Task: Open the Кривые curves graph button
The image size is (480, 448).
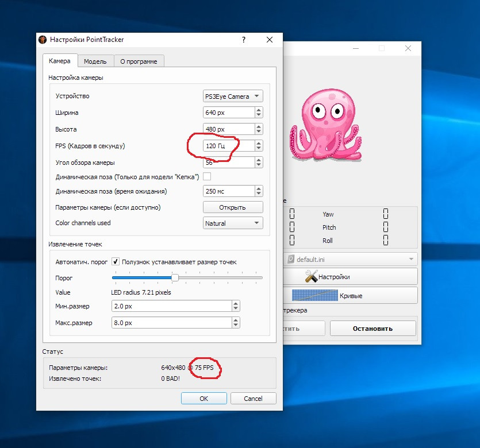Action: [351, 295]
